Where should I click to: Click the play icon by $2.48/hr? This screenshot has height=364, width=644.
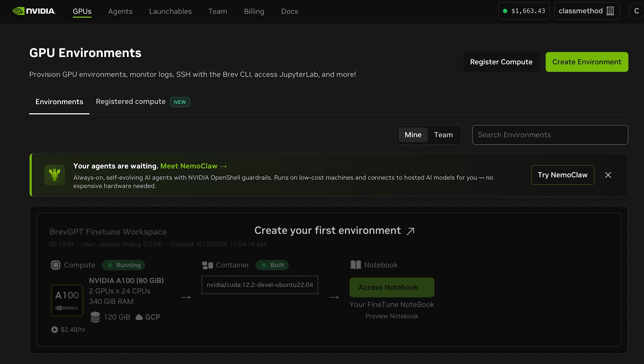coord(54,330)
